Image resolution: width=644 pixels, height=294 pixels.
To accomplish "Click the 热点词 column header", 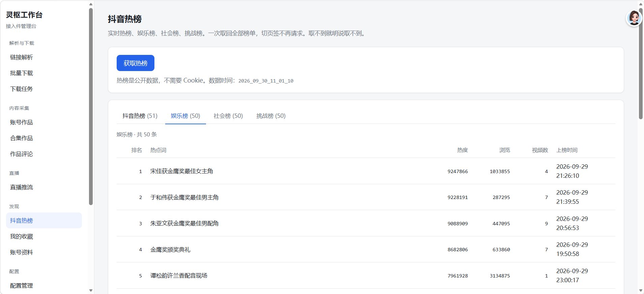I will tap(158, 150).
